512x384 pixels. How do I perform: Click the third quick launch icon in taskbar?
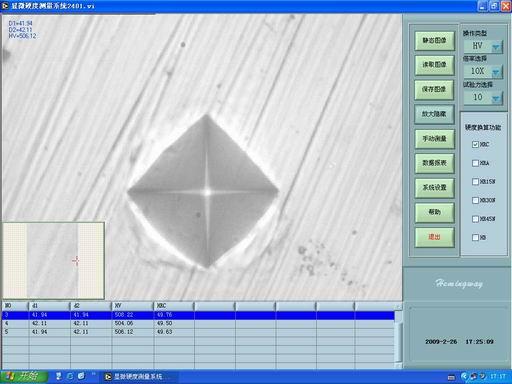tap(81, 376)
